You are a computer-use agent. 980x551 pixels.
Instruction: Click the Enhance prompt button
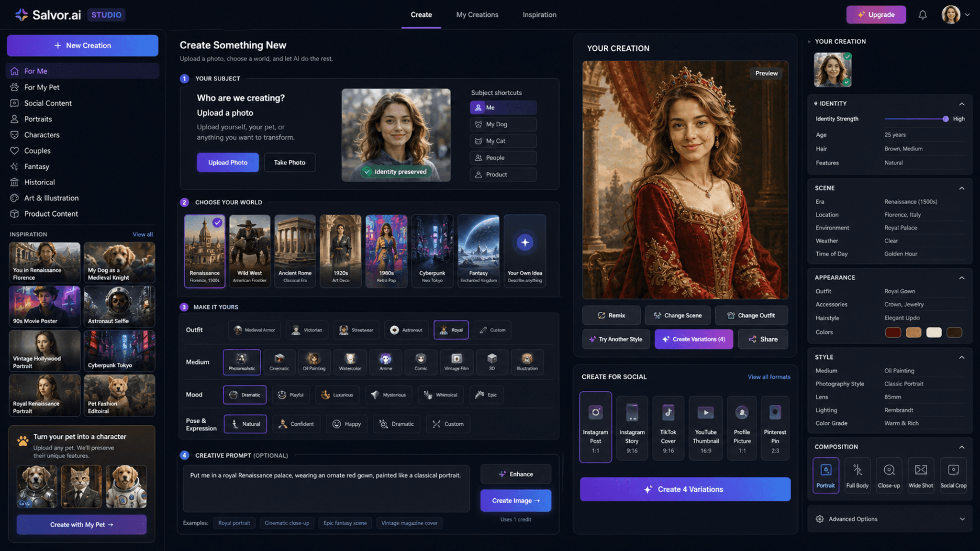[516, 474]
